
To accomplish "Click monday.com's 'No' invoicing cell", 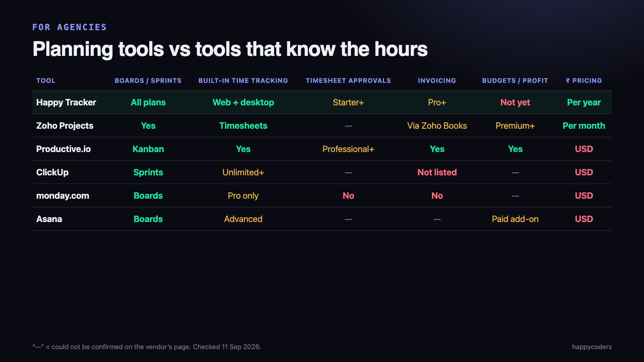I will click(437, 196).
